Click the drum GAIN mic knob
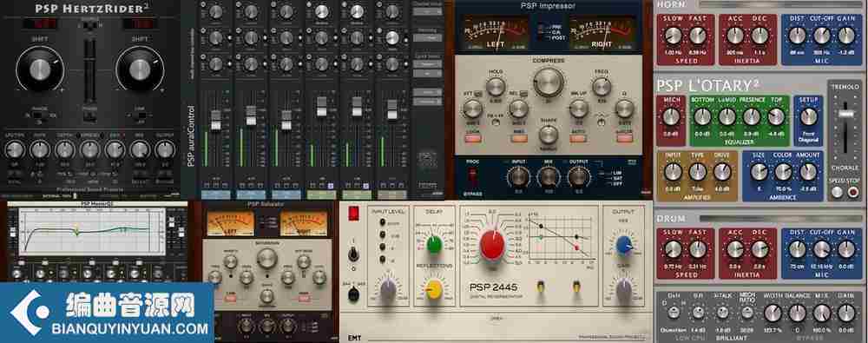The image size is (868, 343). [x=845, y=250]
